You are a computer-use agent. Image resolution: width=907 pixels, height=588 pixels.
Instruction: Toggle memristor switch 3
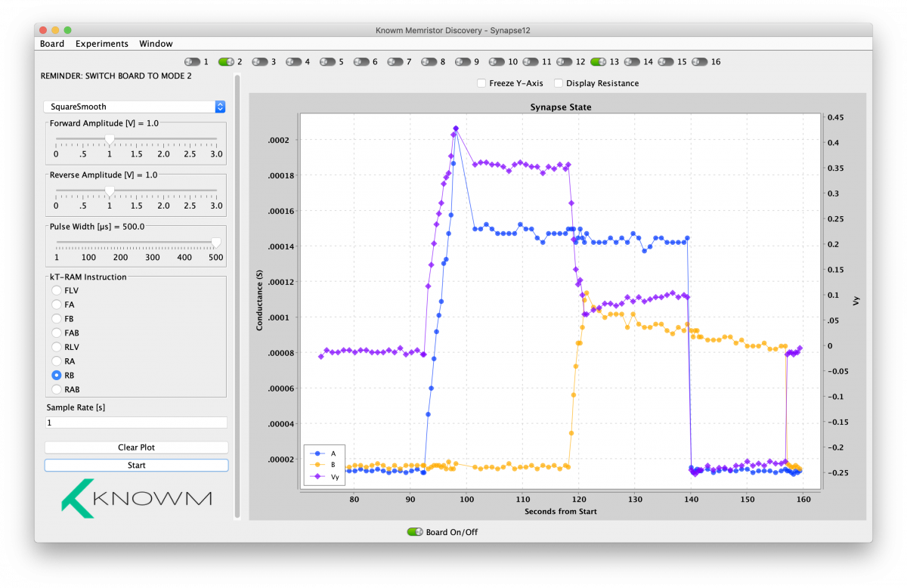click(x=260, y=61)
